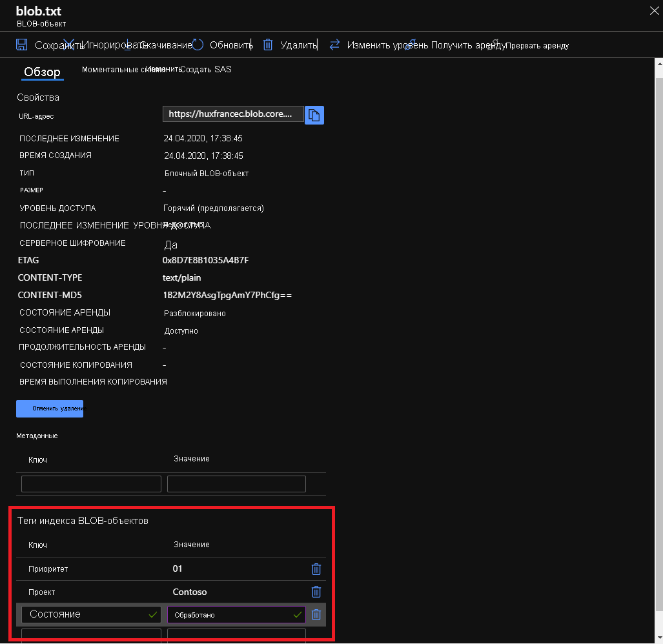Open the Создать SAS tab
Image resolution: width=663 pixels, height=644 pixels.
(206, 69)
